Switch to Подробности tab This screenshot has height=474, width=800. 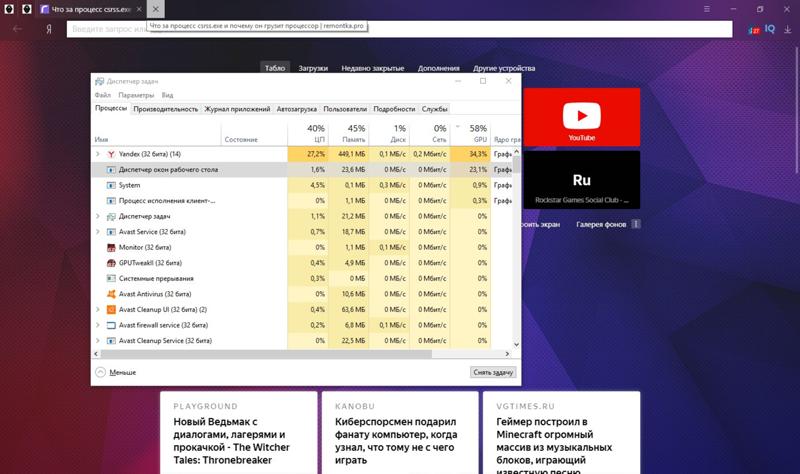[394, 109]
